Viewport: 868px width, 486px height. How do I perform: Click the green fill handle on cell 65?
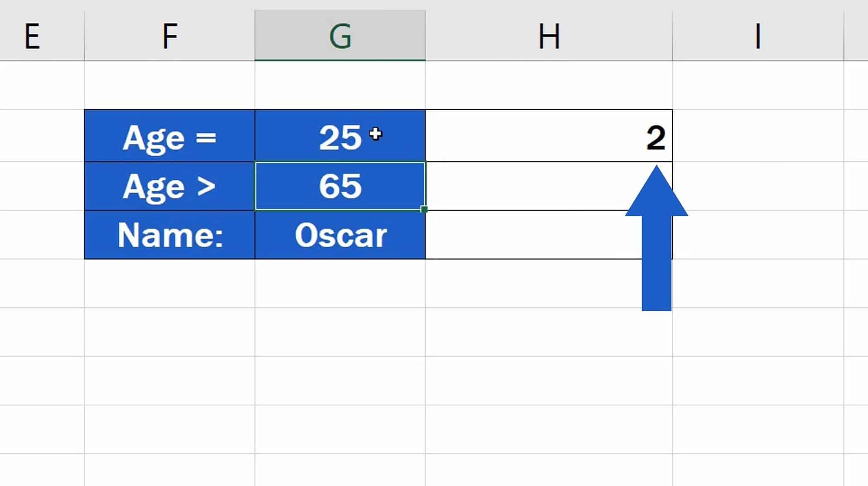pos(423,209)
